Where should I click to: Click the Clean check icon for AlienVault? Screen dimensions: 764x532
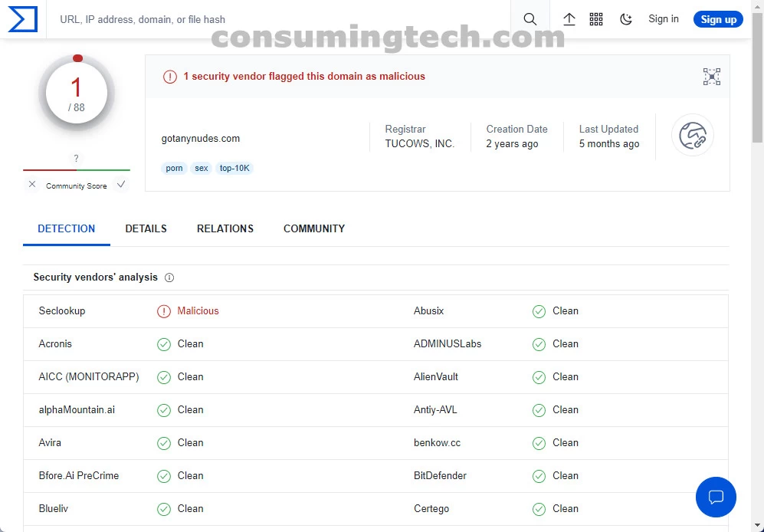tap(539, 377)
